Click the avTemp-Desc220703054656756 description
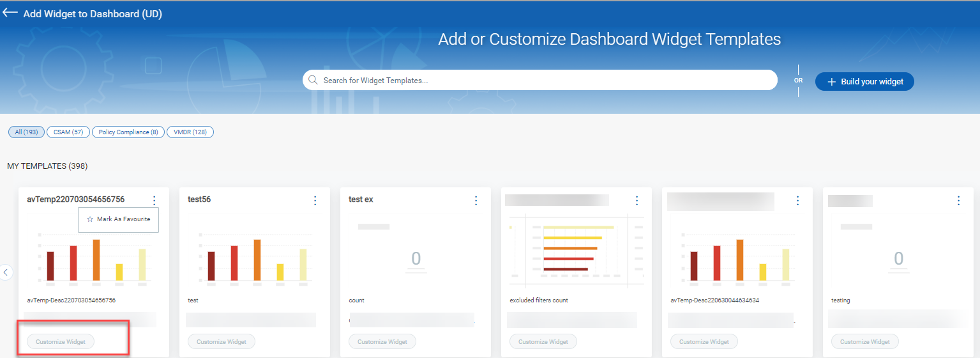 click(x=71, y=300)
